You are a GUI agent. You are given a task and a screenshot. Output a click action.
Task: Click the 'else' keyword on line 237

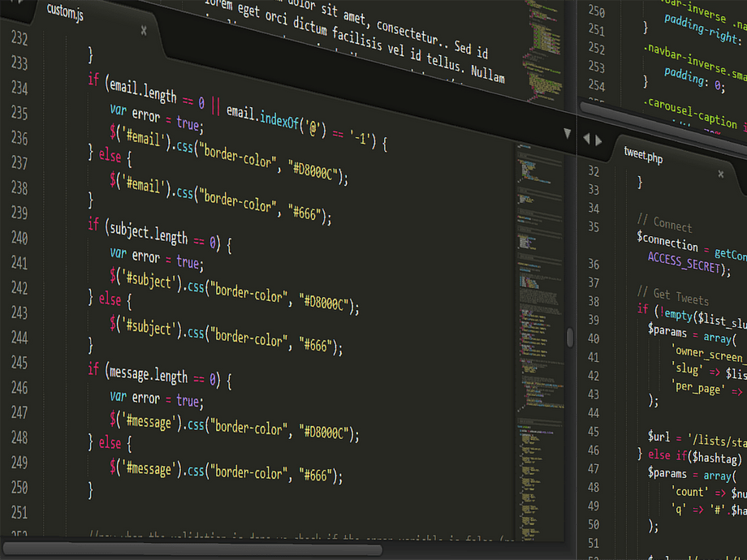110,156
